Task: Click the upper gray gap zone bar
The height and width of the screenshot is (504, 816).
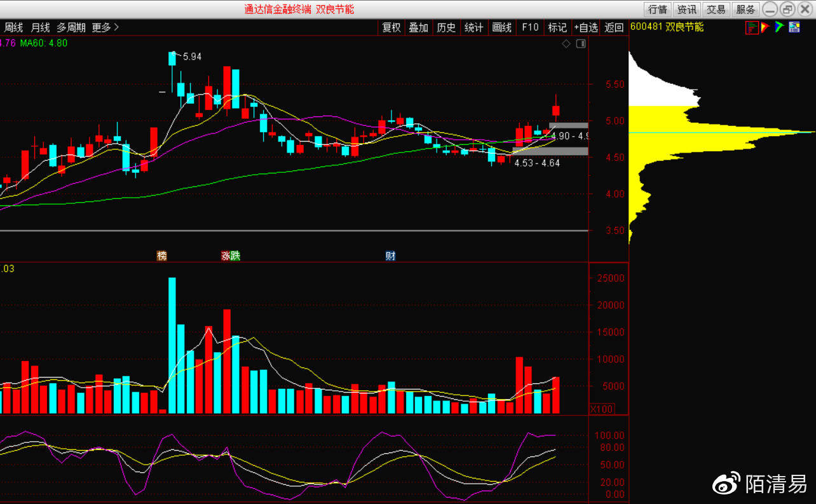Action: 569,125
